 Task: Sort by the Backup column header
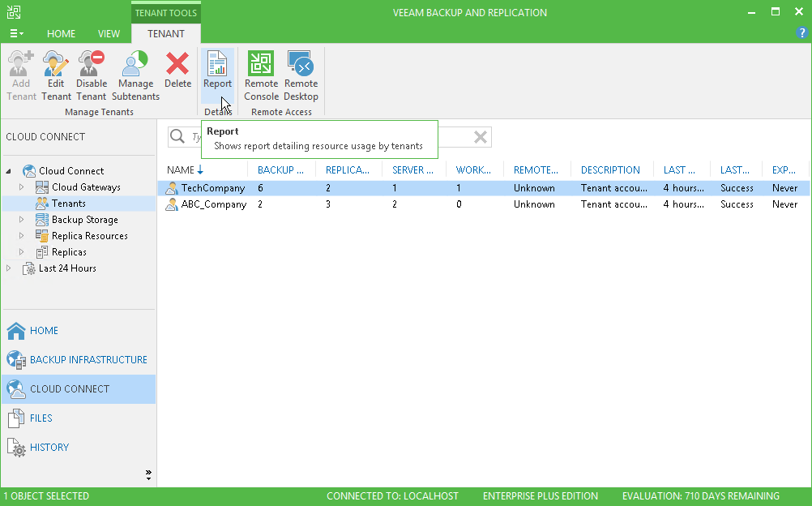pyautogui.click(x=280, y=170)
